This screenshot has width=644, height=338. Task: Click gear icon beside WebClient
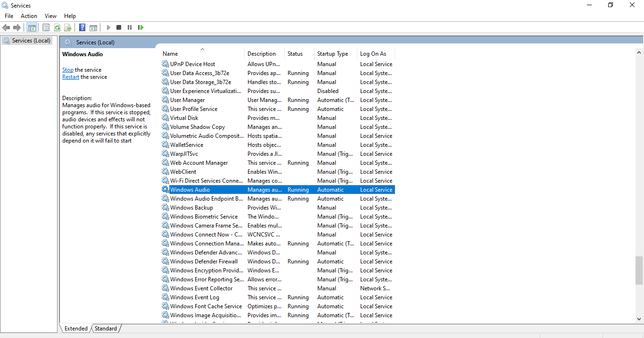point(165,171)
